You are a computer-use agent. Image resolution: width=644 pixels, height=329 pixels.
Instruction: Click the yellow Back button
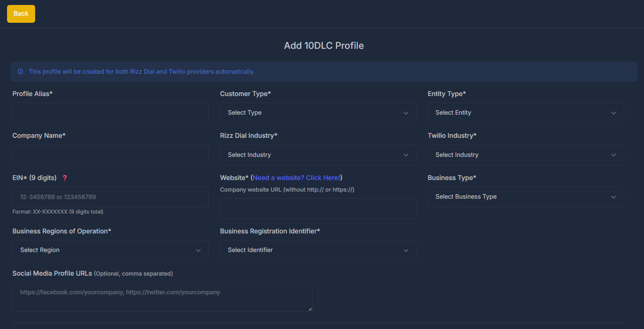point(21,14)
